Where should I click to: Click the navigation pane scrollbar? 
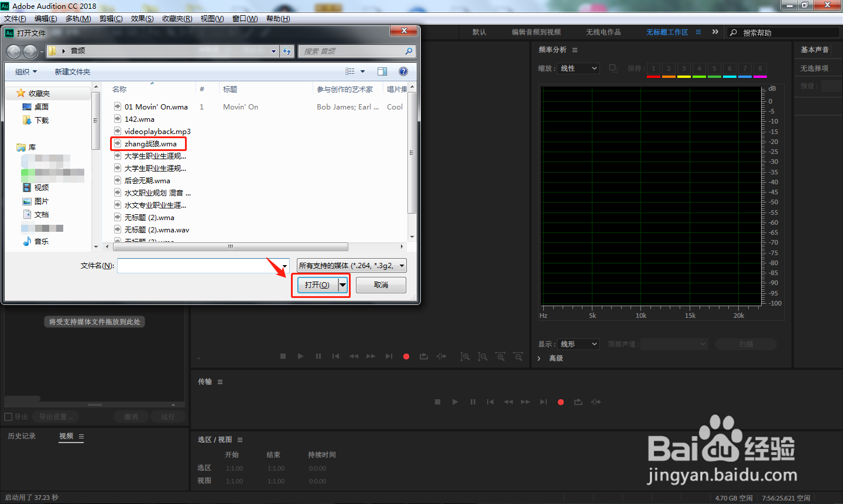point(95,121)
